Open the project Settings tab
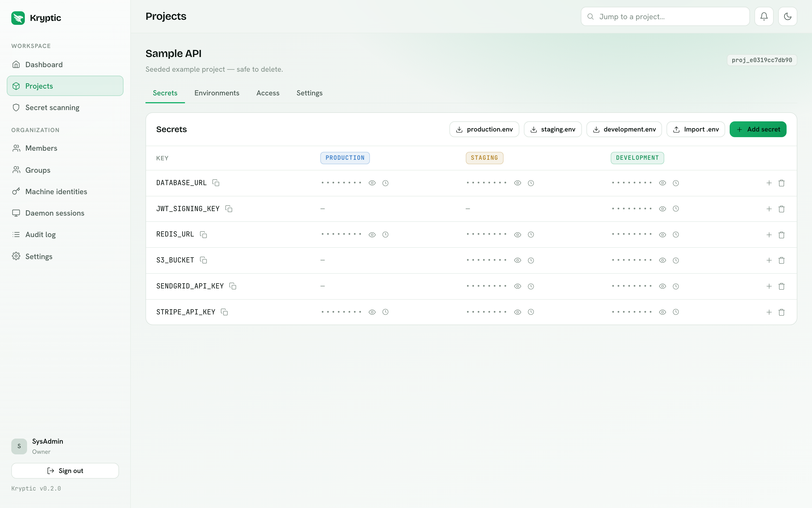Viewport: 812px width, 508px height. tap(309, 93)
